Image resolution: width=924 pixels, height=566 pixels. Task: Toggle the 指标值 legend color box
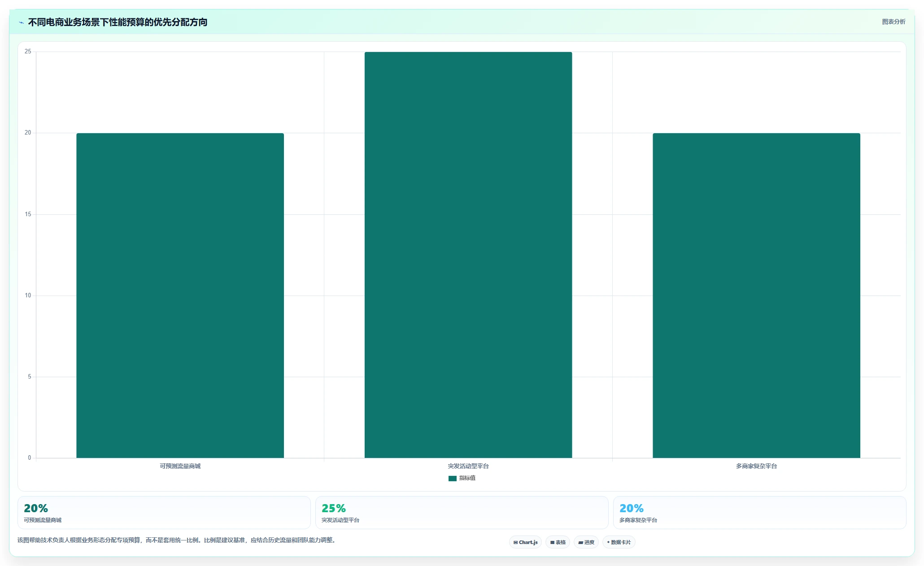point(452,479)
